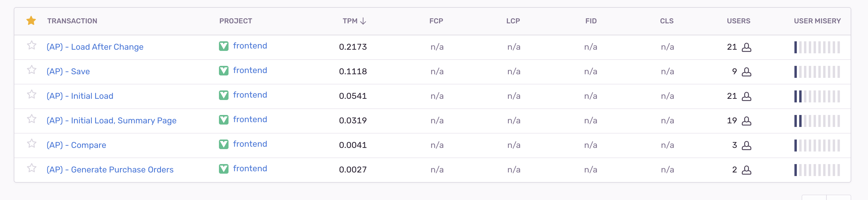Favorite the (AP) - Initial Load transaction
Viewport: 868px width, 200px height.
pyautogui.click(x=31, y=94)
